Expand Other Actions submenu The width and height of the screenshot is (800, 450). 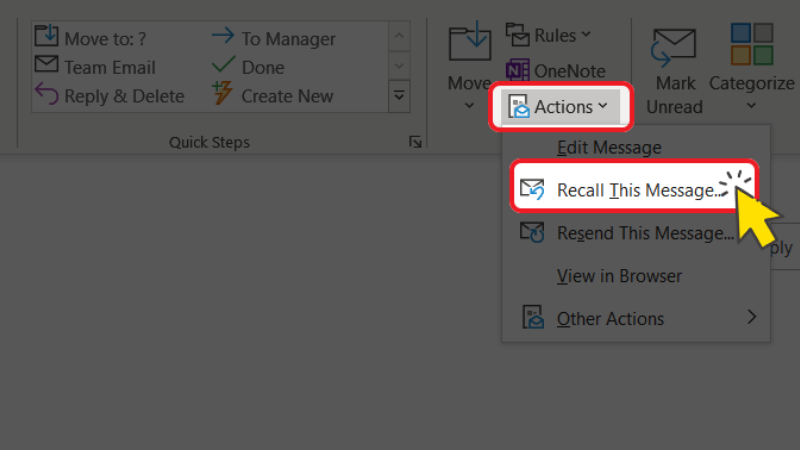(x=610, y=319)
